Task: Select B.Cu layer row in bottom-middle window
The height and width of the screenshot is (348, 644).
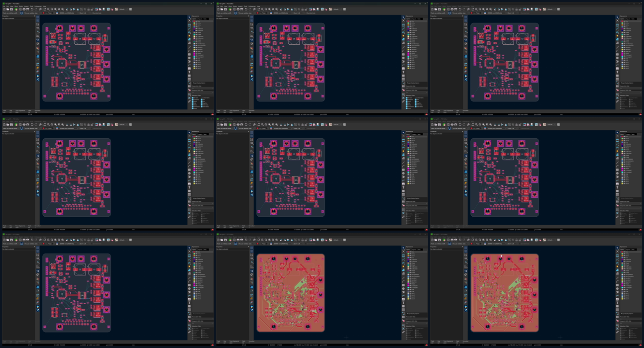Action: click(417, 258)
